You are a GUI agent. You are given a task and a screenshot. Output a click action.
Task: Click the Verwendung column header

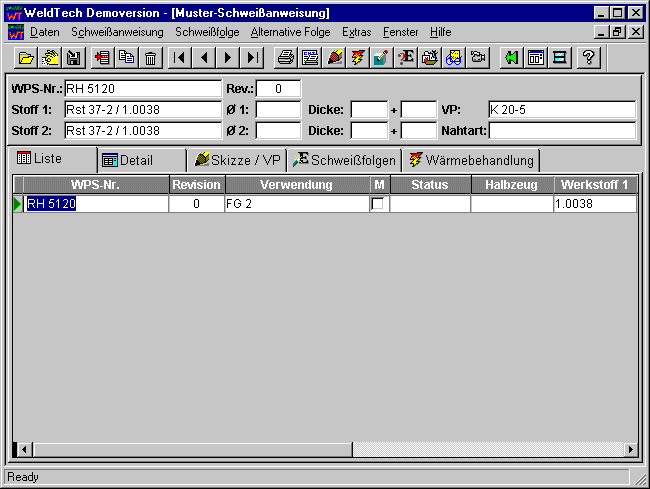[x=297, y=185]
